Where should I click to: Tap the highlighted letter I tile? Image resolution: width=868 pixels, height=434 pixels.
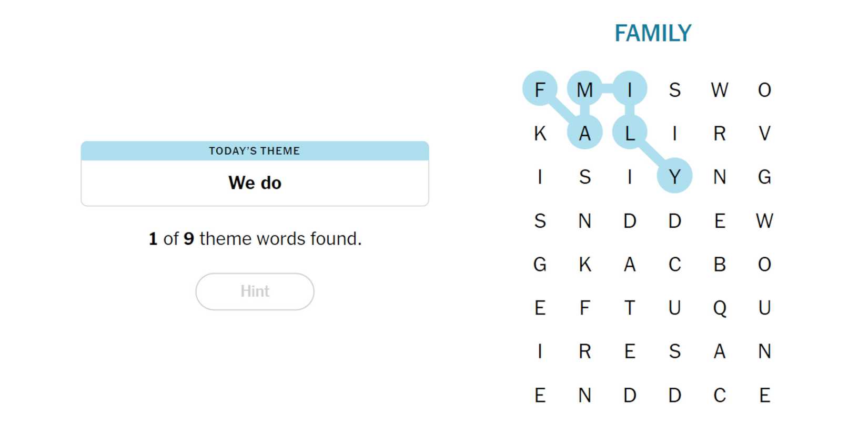[x=630, y=89]
